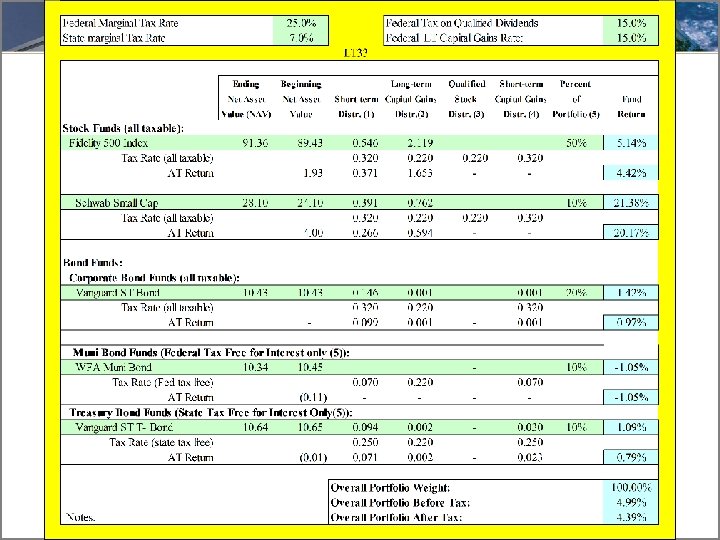Click the 'WFA Muni Bond' fund name

(x=113, y=367)
